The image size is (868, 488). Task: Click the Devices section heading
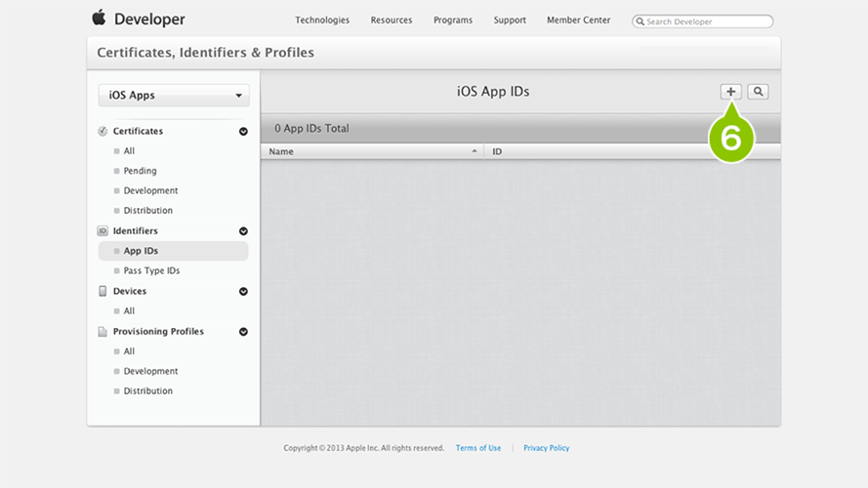pos(130,291)
